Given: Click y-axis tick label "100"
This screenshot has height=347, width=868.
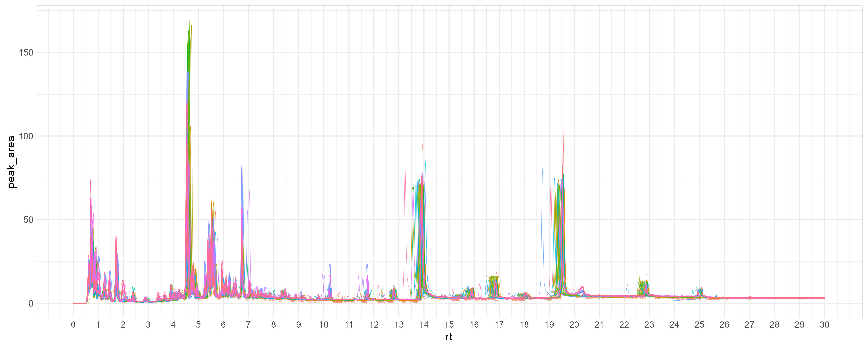Looking at the screenshot, I should (26, 136).
